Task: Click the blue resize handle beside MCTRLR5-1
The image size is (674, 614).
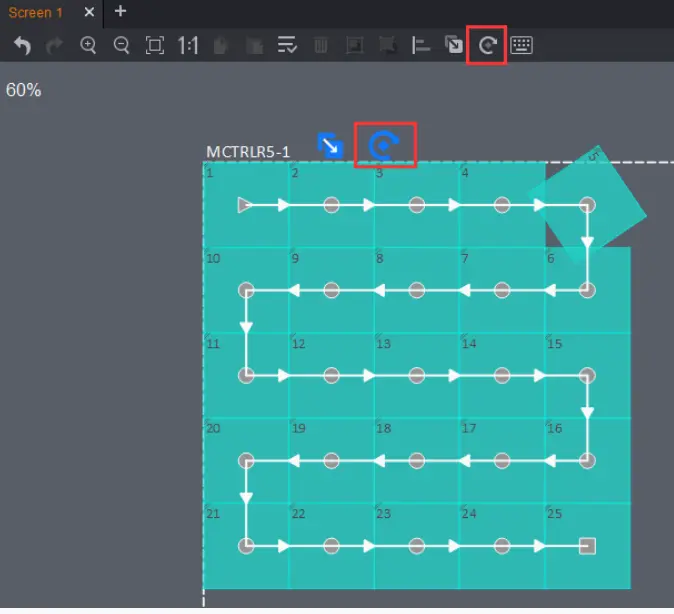Action: tap(330, 146)
